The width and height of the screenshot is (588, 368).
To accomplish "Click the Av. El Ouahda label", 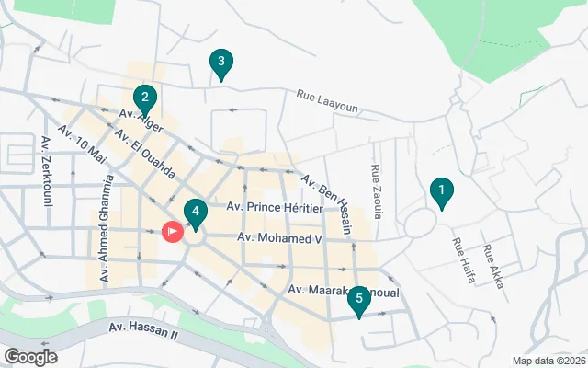I will pos(145,154).
